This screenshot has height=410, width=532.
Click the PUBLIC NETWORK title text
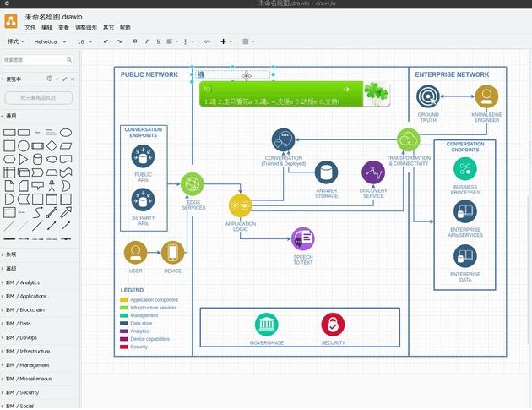pyautogui.click(x=149, y=74)
